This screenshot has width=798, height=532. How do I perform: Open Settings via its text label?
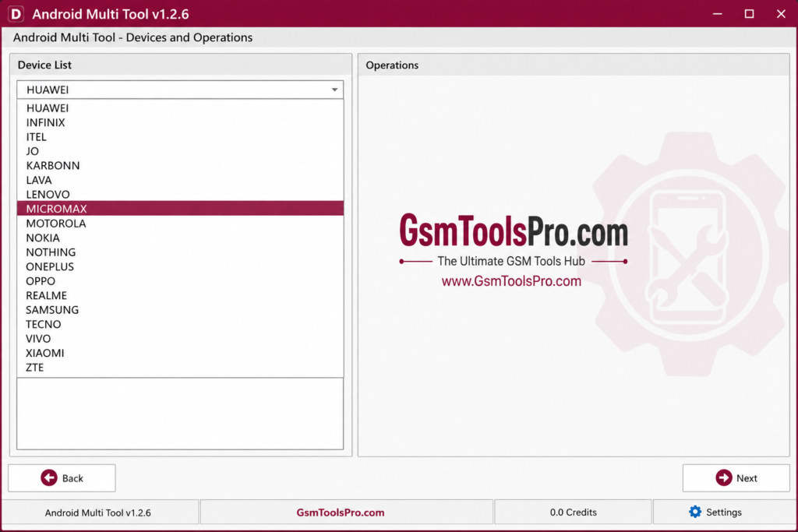pos(724,513)
